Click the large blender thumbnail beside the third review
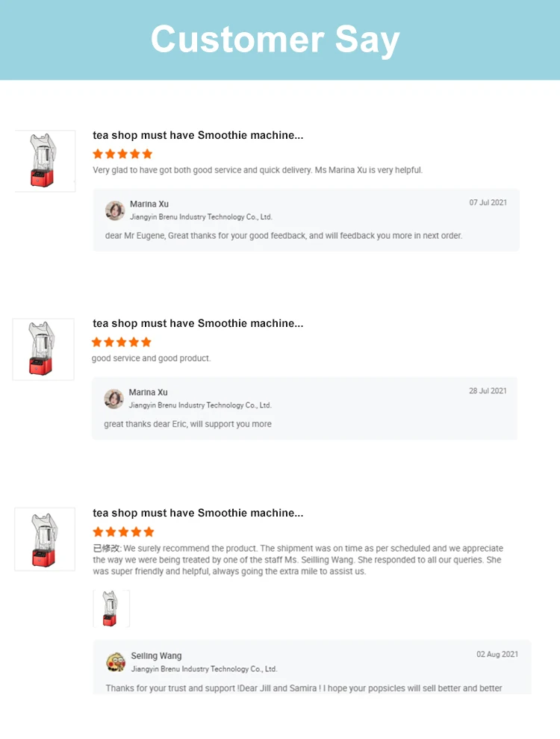The height and width of the screenshot is (739, 560). 45,539
